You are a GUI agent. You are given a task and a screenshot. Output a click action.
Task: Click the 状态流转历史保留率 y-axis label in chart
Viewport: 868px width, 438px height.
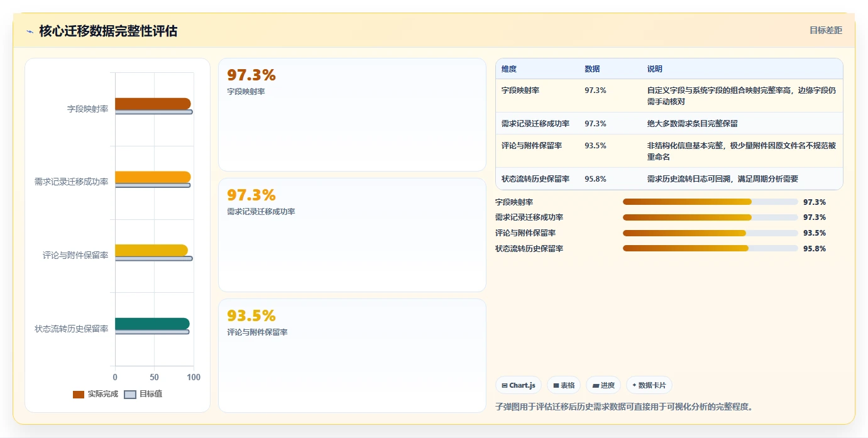pos(72,329)
